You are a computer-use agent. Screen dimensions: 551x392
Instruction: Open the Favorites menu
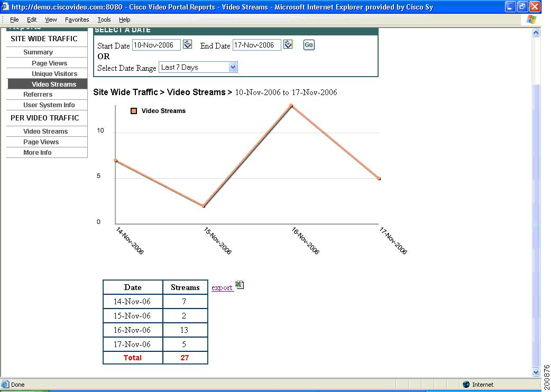pyautogui.click(x=77, y=20)
